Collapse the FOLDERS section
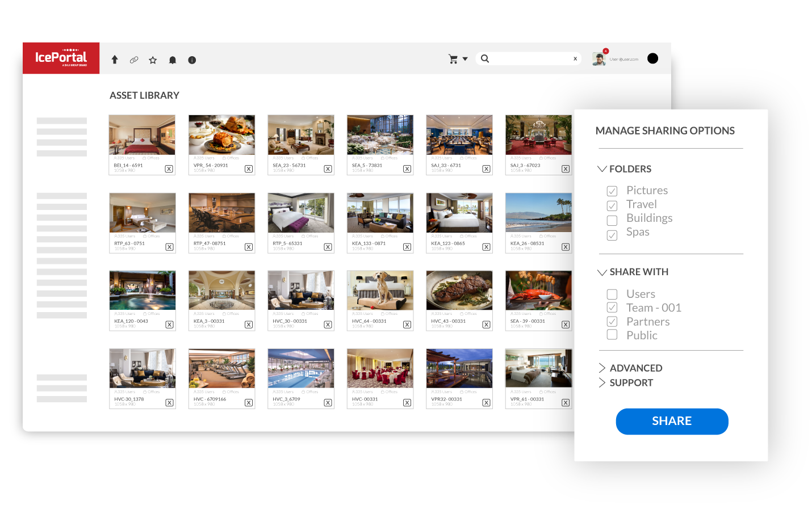This screenshot has width=812, height=505. 602,169
